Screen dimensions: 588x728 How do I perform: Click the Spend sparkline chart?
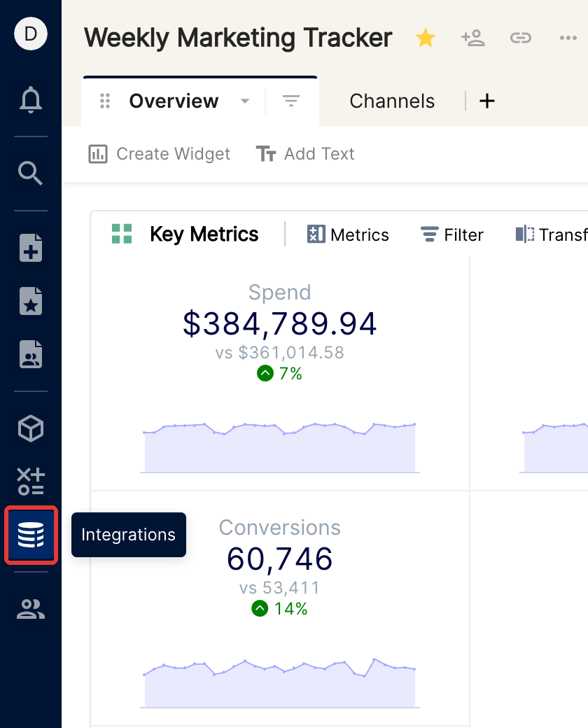(x=279, y=448)
